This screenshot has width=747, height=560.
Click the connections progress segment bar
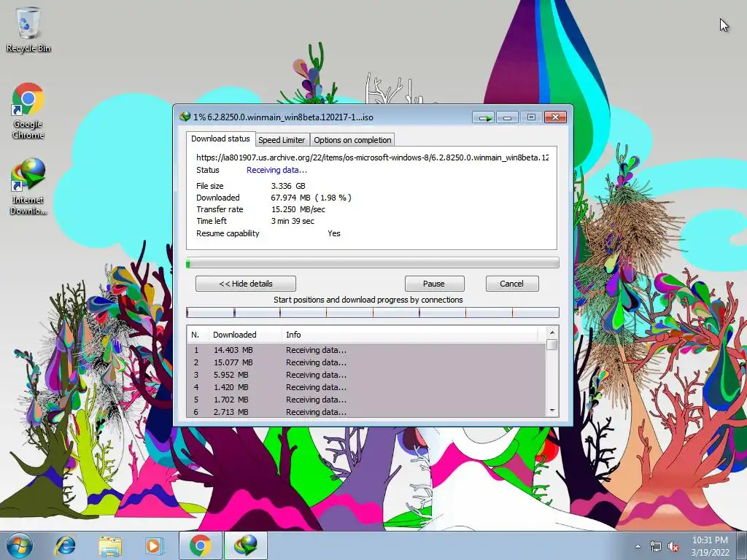tap(373, 312)
